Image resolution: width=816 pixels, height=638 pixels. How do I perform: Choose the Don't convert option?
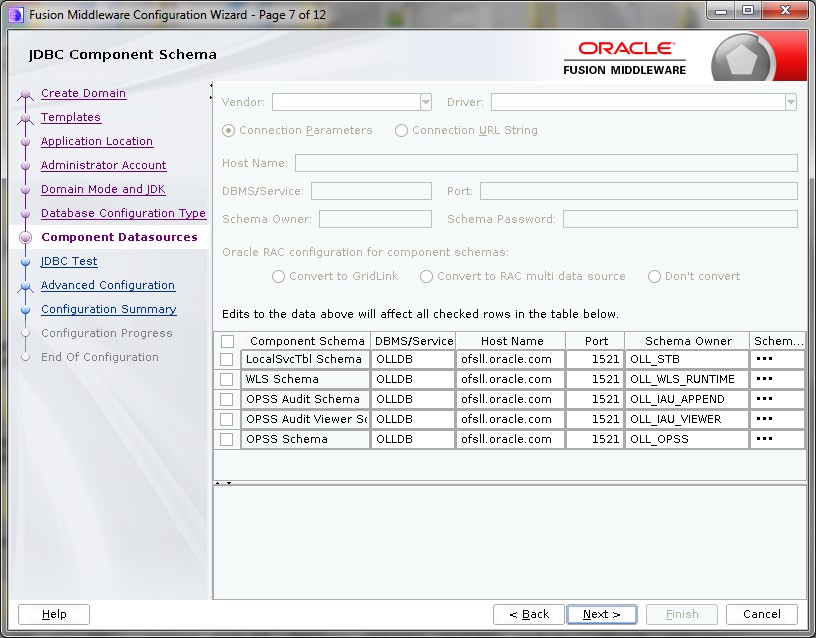tap(654, 276)
